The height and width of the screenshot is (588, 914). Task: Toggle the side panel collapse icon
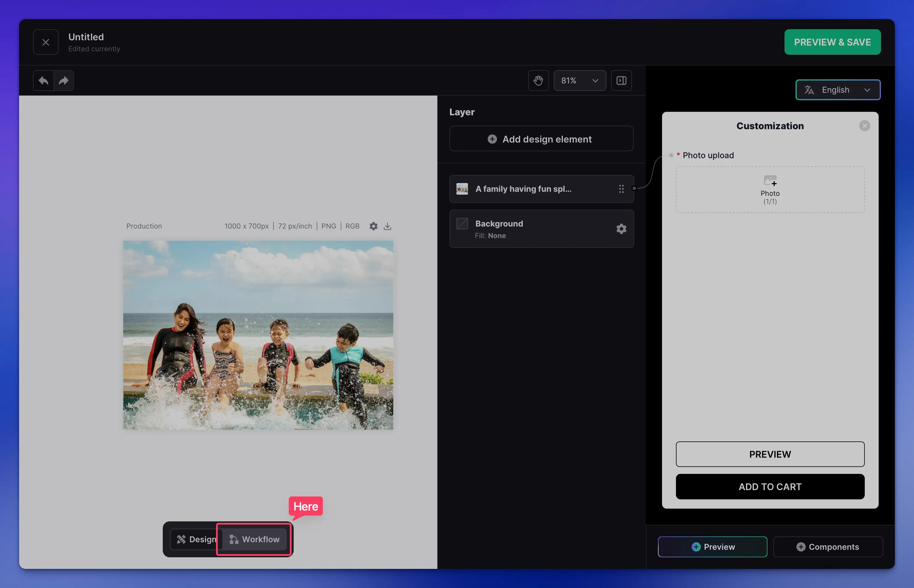pos(621,81)
